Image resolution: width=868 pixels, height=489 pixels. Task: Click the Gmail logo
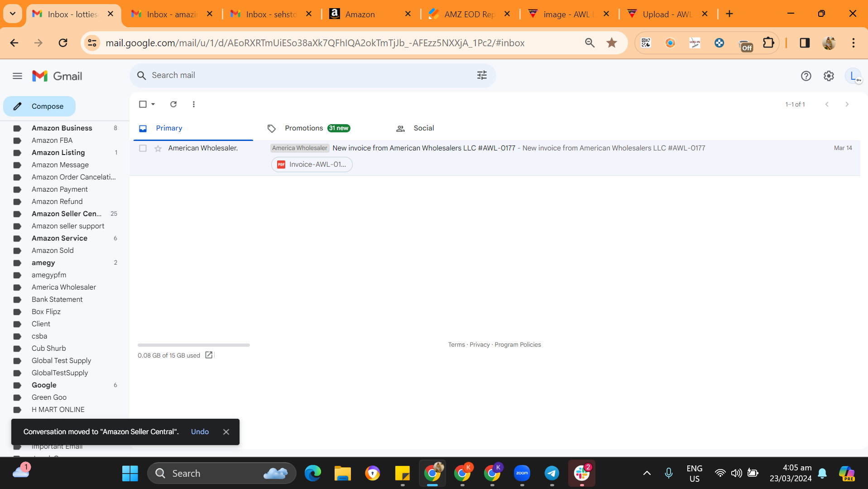(57, 76)
